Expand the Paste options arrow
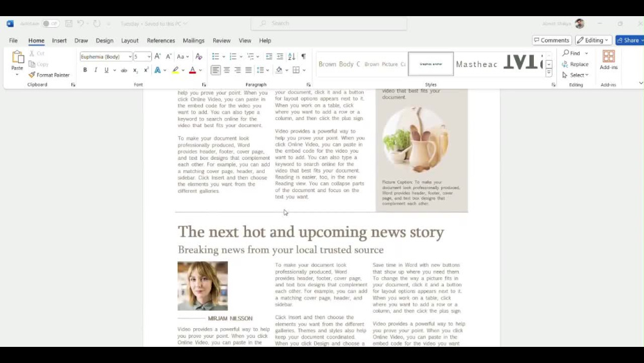 pos(17,74)
